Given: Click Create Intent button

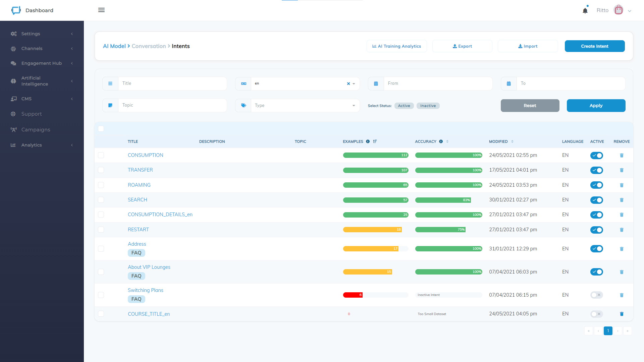Looking at the screenshot, I should point(595,46).
